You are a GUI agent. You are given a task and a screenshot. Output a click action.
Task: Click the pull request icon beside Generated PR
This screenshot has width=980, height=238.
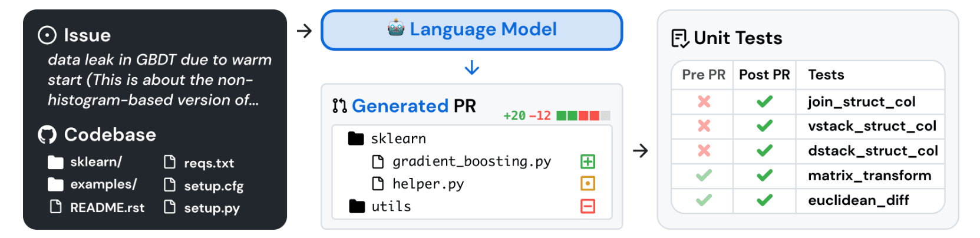point(339,106)
